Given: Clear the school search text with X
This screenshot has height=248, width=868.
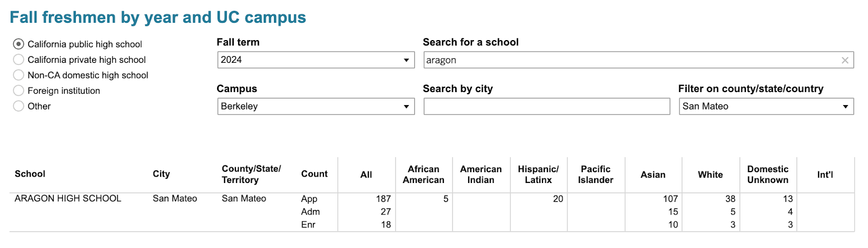Looking at the screenshot, I should click(845, 60).
